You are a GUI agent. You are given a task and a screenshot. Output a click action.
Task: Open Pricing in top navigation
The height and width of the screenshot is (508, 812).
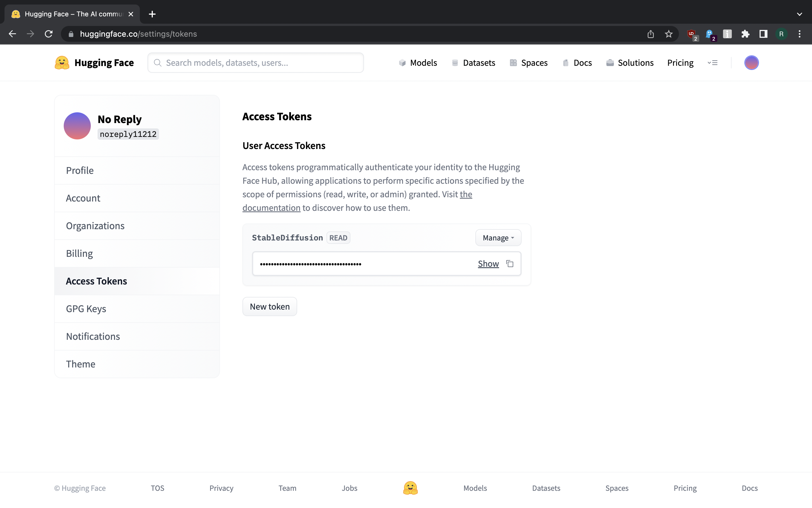(x=680, y=63)
